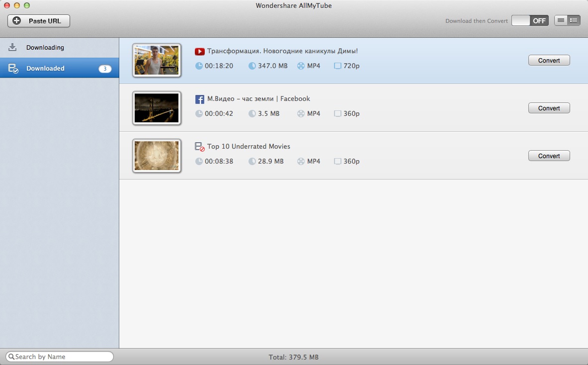Click the film reel icon in М.Видео row
588x365 pixels.
tap(301, 114)
